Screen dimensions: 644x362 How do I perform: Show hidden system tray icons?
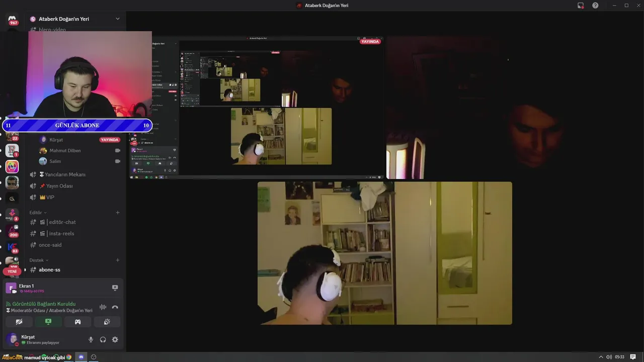coord(601,357)
